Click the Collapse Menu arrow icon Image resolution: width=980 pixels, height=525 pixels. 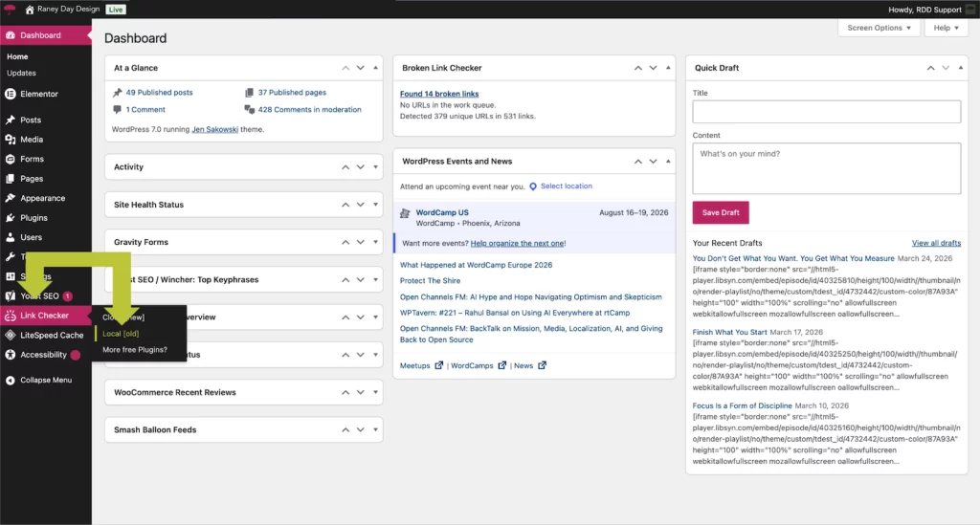coord(10,381)
